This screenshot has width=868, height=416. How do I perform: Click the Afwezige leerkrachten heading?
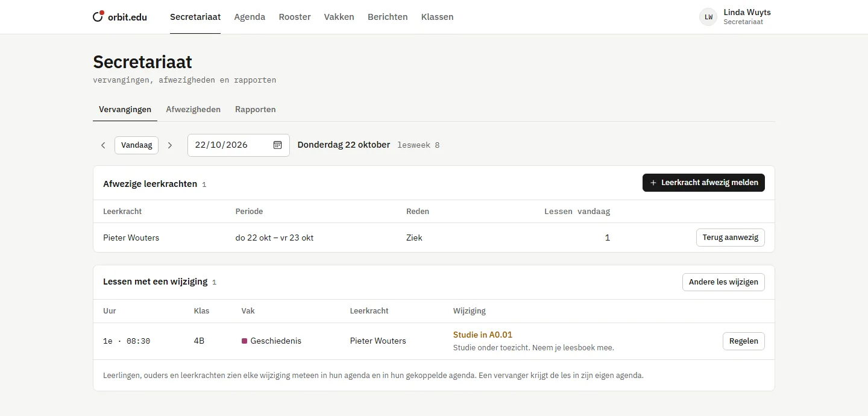(150, 184)
